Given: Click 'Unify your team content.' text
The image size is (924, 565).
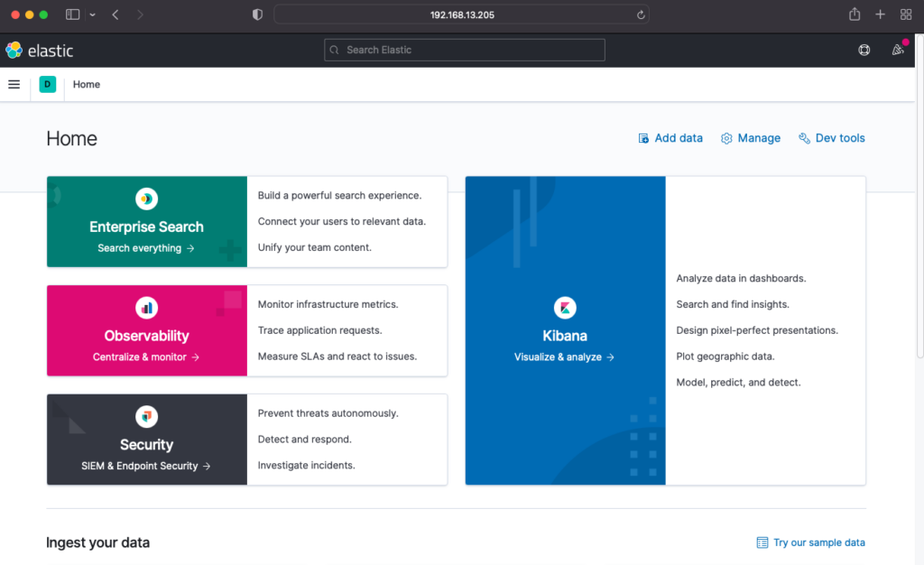Looking at the screenshot, I should click(x=315, y=247).
